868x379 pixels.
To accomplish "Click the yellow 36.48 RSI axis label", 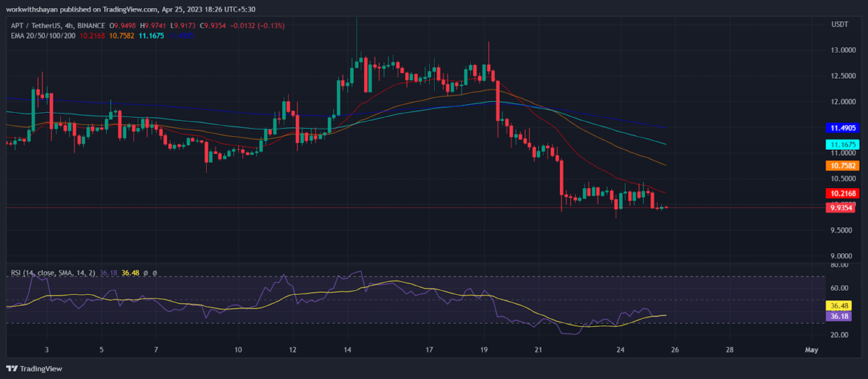I will click(x=839, y=306).
